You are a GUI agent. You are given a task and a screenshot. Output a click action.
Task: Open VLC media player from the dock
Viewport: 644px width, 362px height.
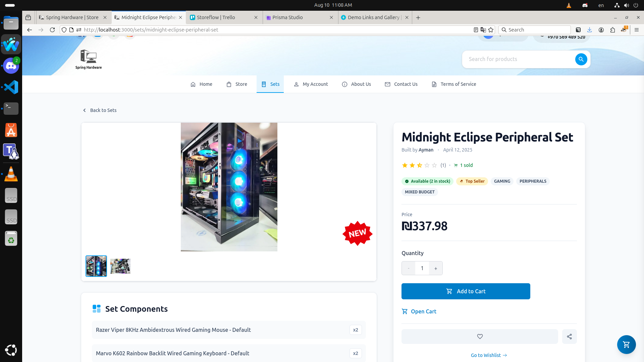[11, 174]
